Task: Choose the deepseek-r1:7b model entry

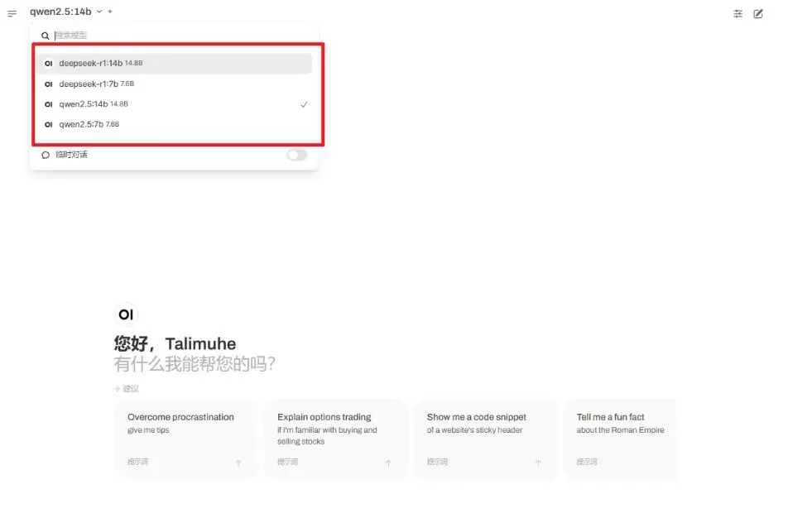Action: click(x=175, y=84)
